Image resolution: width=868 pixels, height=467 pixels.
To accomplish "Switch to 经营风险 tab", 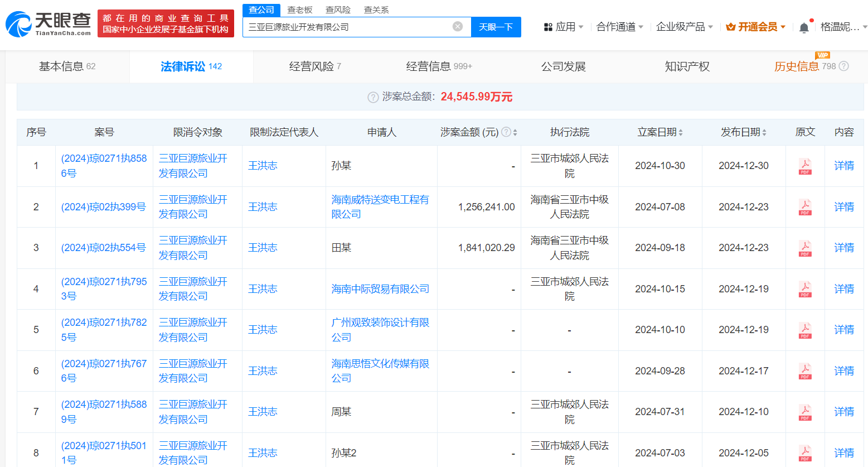I will click(x=315, y=66).
